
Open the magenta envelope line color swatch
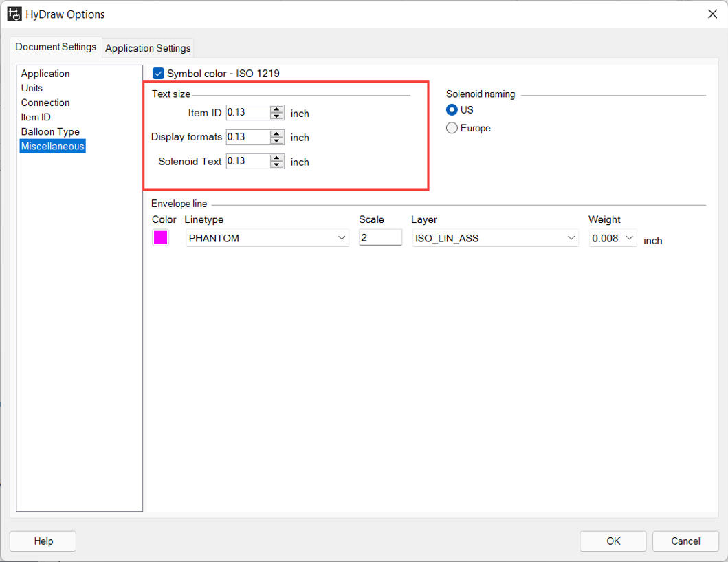[160, 238]
